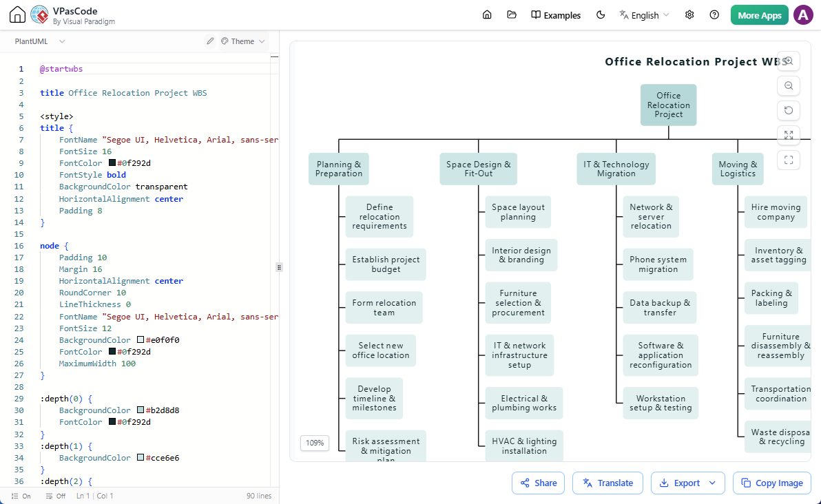Viewport: 821px width, 504px height.
Task: Click the download icon in Export button
Action: tap(664, 483)
